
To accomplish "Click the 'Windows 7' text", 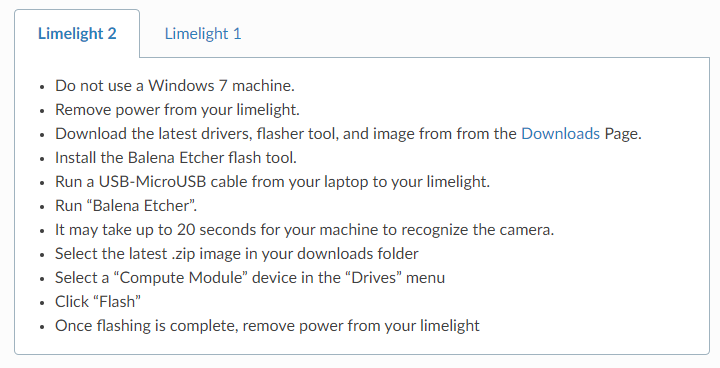I will [x=187, y=85].
